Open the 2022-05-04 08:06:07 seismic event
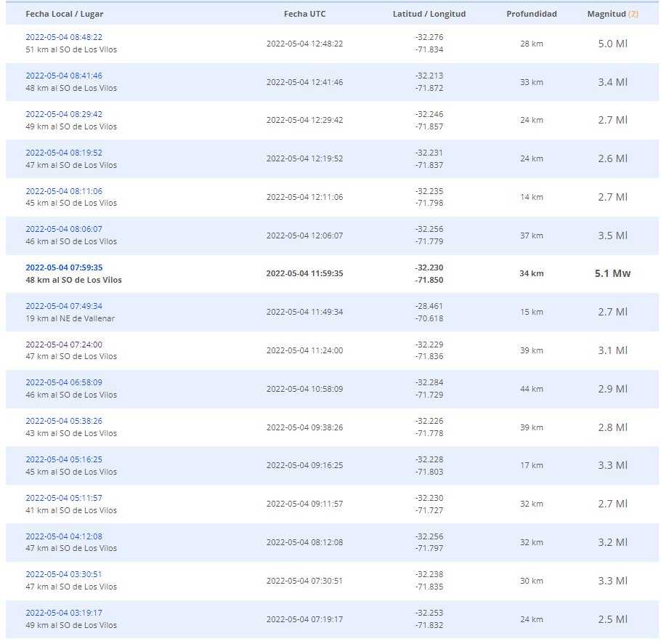 [x=64, y=229]
